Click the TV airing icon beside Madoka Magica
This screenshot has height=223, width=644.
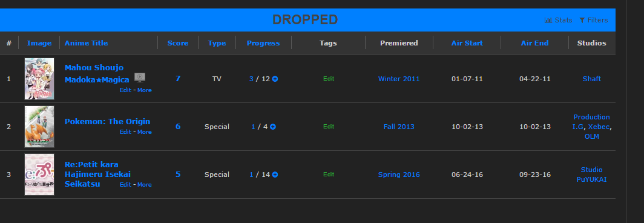140,77
